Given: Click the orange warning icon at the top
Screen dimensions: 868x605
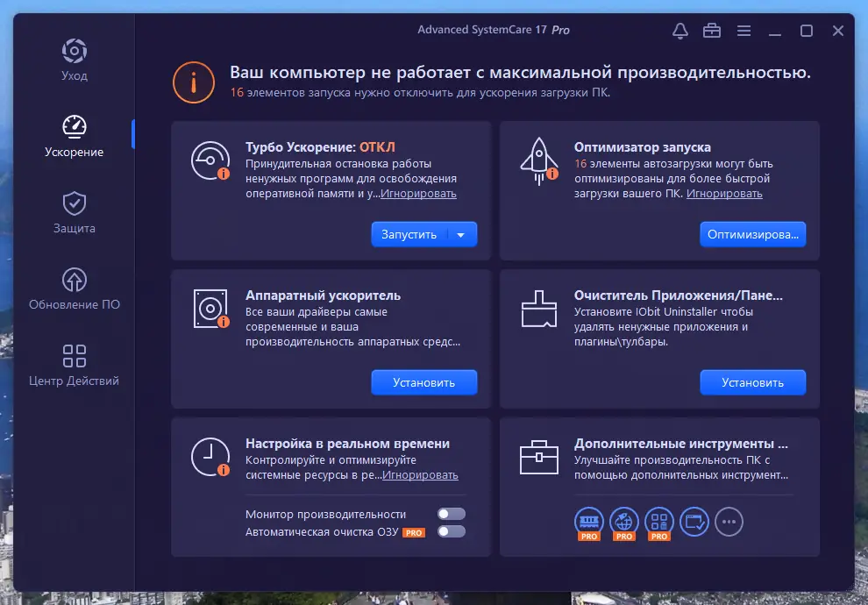Looking at the screenshot, I should [193, 82].
